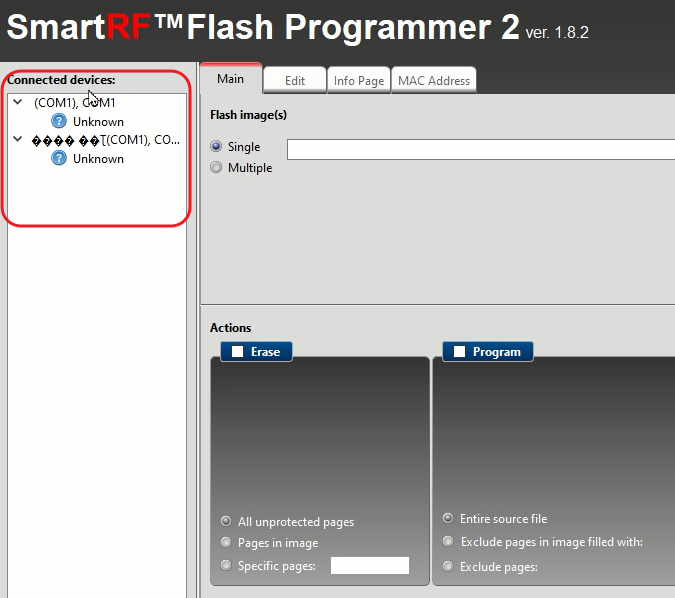The width and height of the screenshot is (675, 598).
Task: Choose Exclude pages program option
Action: [x=448, y=566]
